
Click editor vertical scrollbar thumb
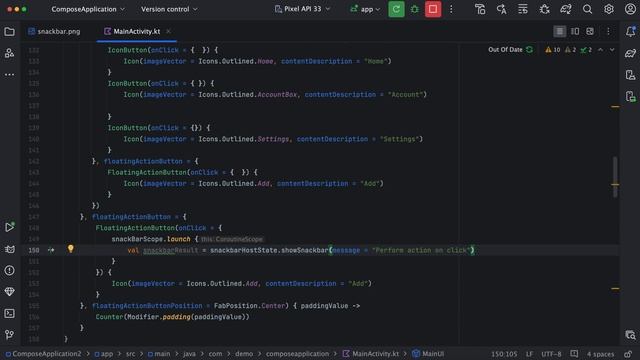(x=615, y=177)
